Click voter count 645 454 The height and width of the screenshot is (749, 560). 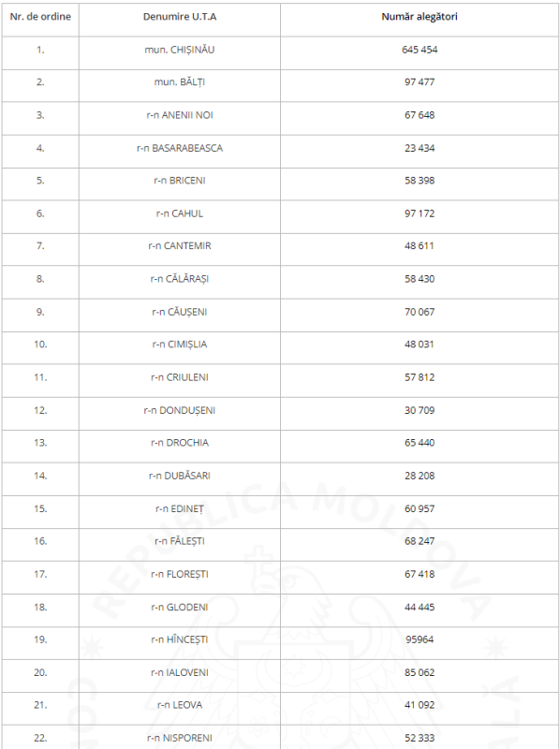coord(420,50)
